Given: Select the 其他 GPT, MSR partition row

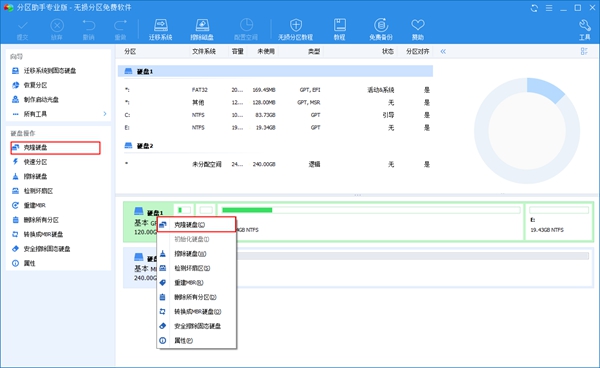Looking at the screenshot, I should 276,103.
